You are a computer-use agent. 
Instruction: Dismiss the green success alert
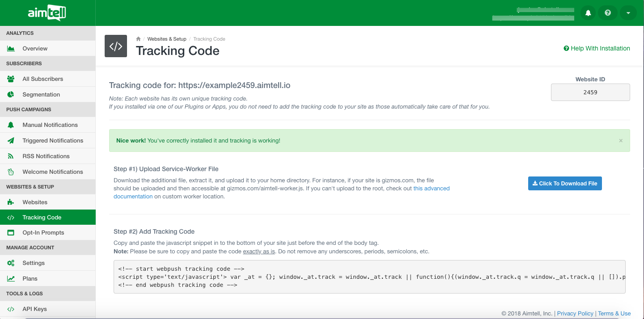pyautogui.click(x=620, y=141)
